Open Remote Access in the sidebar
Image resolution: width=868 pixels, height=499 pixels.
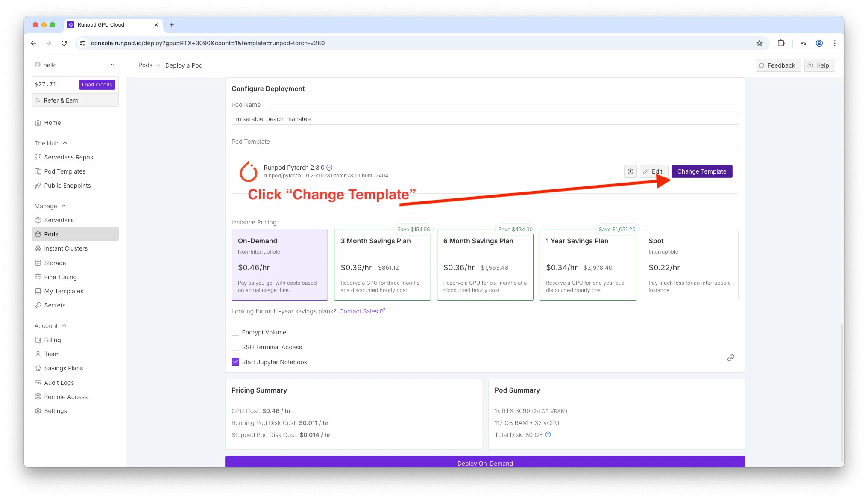click(x=75, y=397)
